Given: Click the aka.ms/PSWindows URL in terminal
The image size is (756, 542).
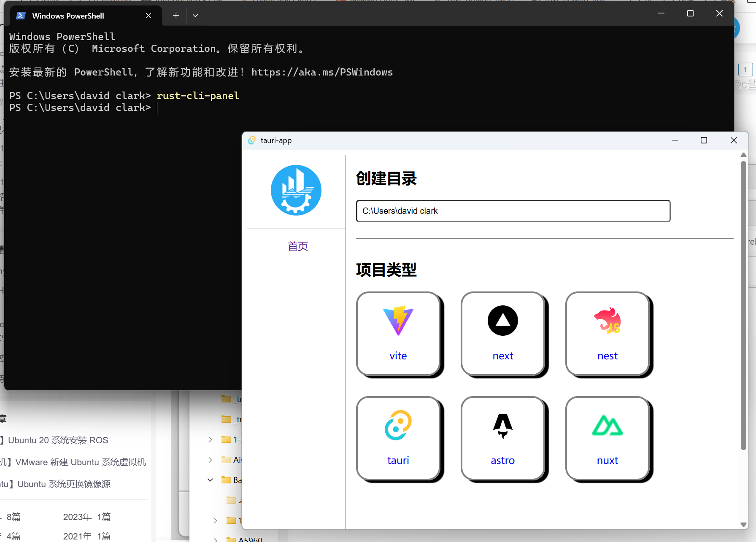Looking at the screenshot, I should click(322, 72).
